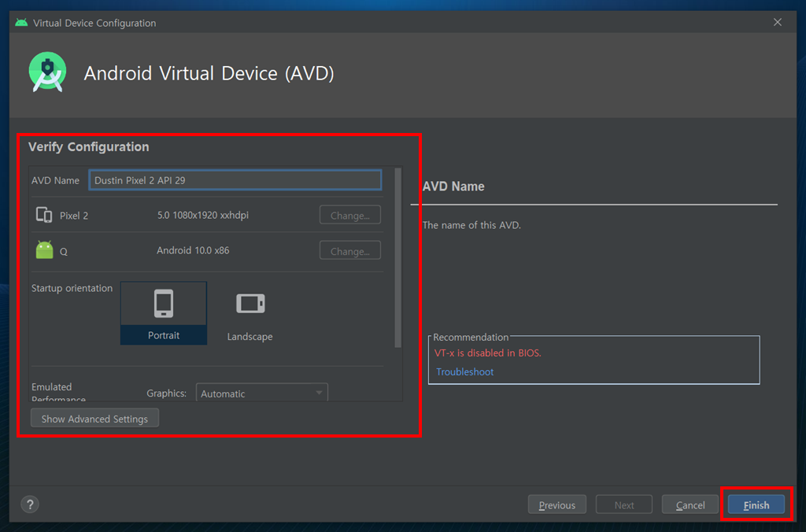806x532 pixels.
Task: Click the 'Recommendation' group label
Action: [x=471, y=337]
